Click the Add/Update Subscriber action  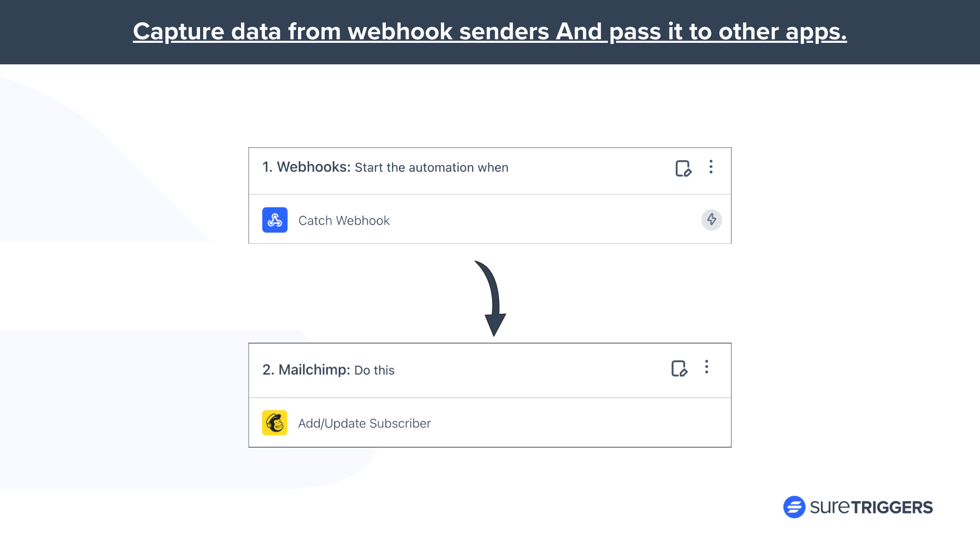click(364, 423)
